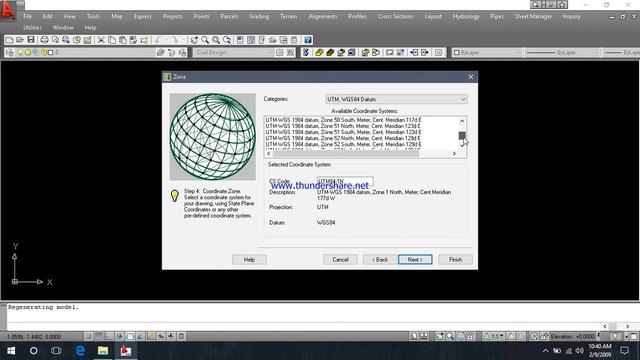Click the Cut scissors icon
The width and height of the screenshot is (640, 360).
pyautogui.click(x=101, y=40)
